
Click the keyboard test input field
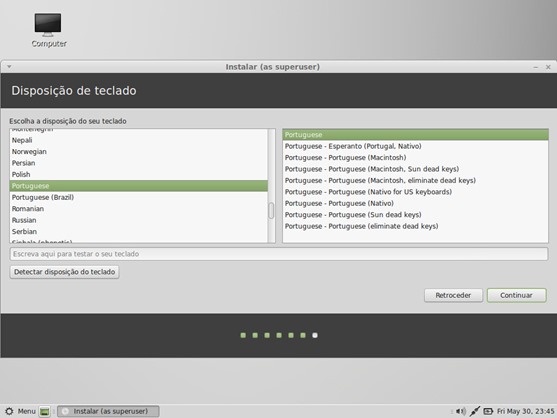(279, 254)
